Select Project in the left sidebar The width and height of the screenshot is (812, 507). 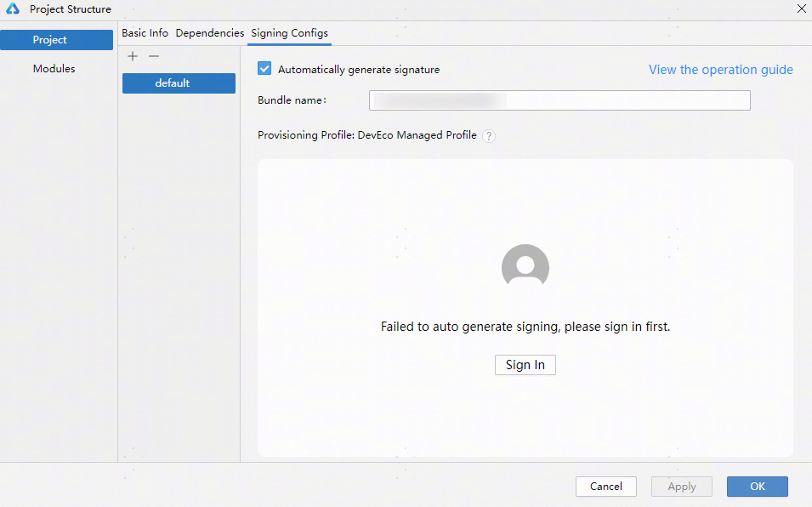pos(56,40)
